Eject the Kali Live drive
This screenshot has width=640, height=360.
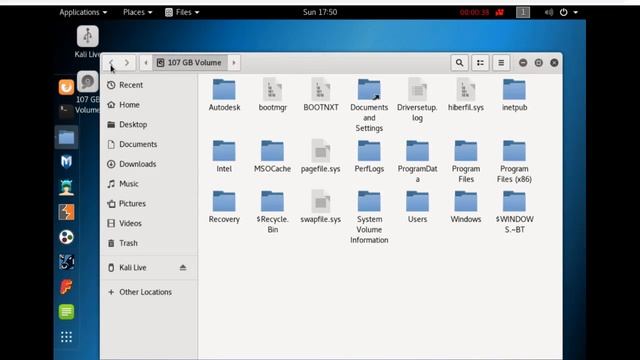point(183,268)
